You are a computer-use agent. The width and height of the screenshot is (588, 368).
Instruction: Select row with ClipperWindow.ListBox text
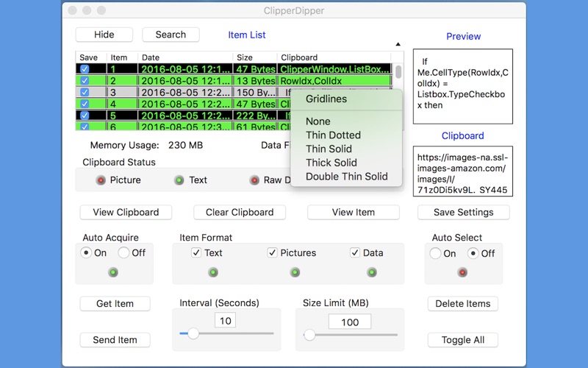click(233, 69)
